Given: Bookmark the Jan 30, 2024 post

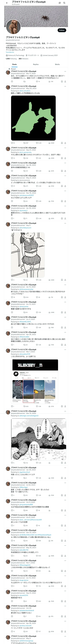Looking at the screenshot, I should click(x=62, y=219).
